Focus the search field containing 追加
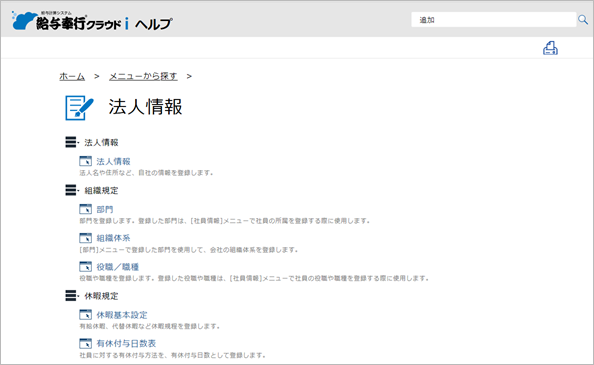This screenshot has height=365, width=594. coord(494,20)
